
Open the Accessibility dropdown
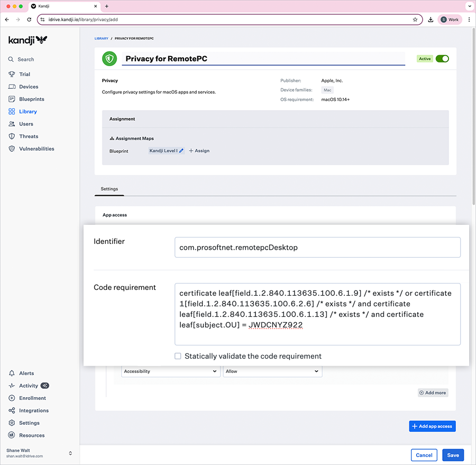pyautogui.click(x=170, y=371)
